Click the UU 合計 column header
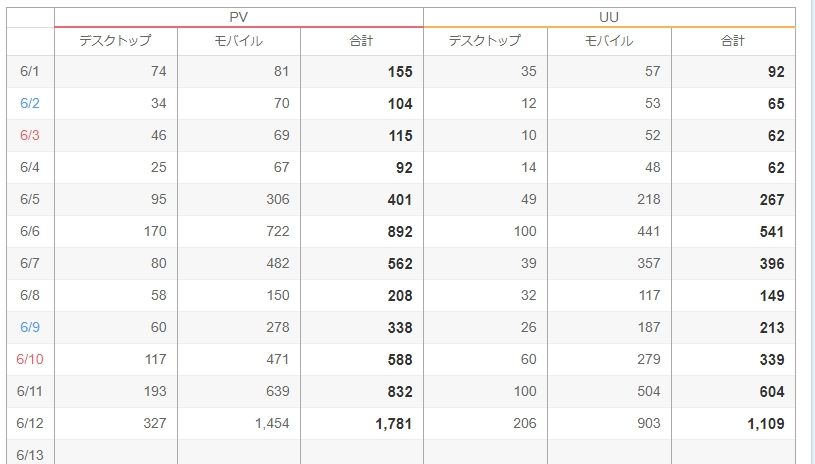Viewport: 815px width, 464px height. coord(733,41)
